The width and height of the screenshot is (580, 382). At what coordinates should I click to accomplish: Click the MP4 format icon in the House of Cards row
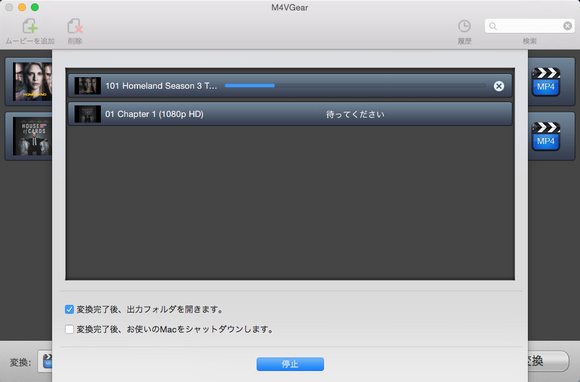546,136
